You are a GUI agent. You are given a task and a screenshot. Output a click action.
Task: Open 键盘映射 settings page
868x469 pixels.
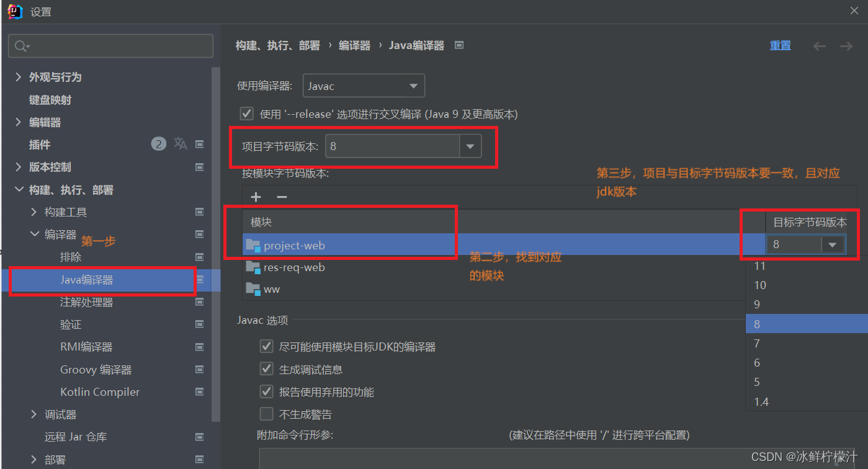coord(50,100)
